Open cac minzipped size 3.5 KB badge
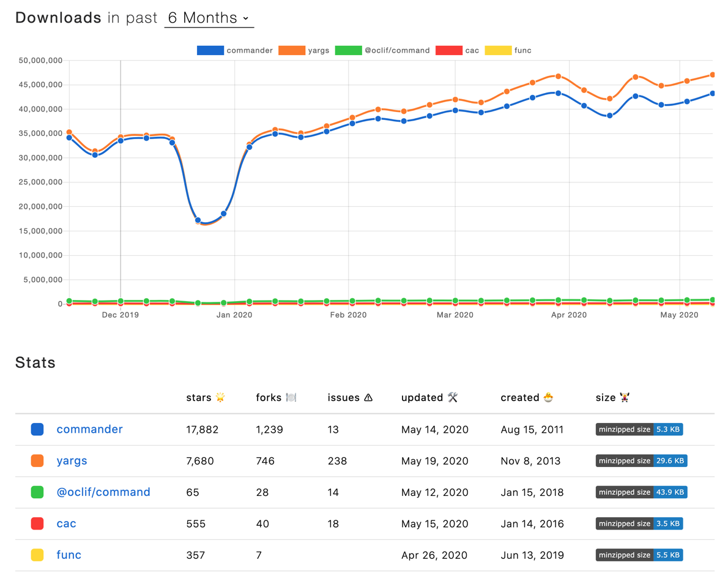728x584 pixels. point(639,523)
